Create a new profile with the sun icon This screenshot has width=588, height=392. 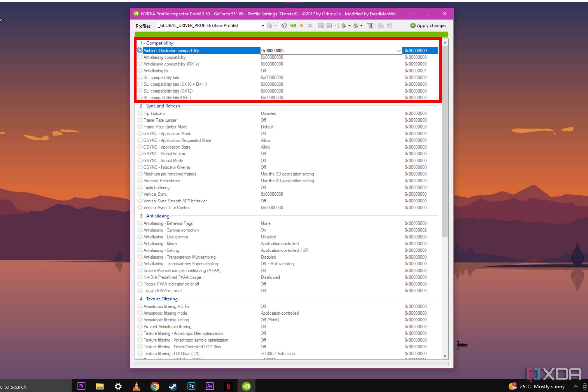[301, 25]
